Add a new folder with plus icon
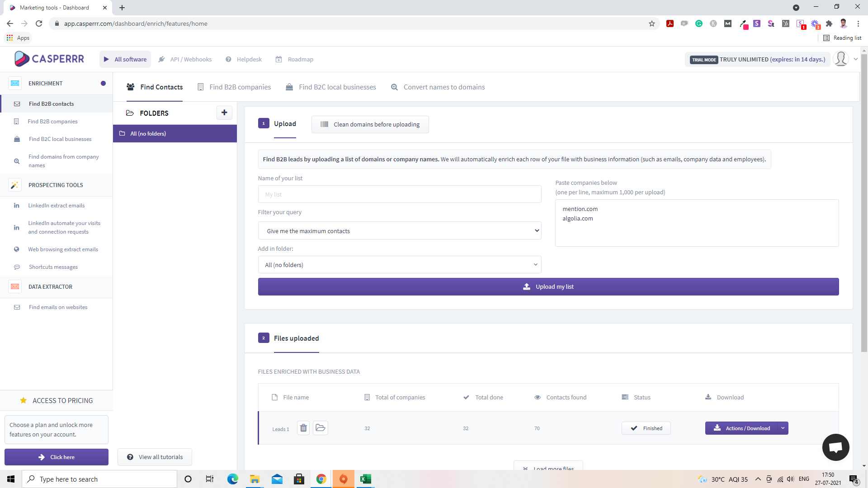This screenshot has width=868, height=488. tap(224, 113)
